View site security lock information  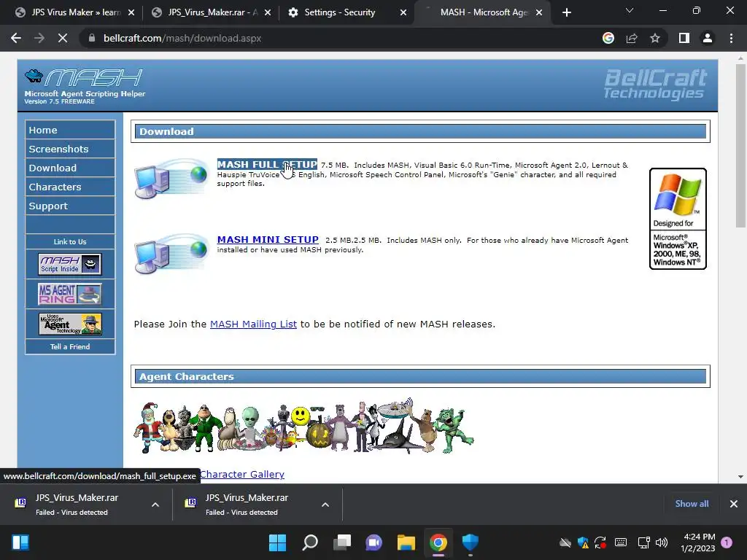pyautogui.click(x=92, y=38)
